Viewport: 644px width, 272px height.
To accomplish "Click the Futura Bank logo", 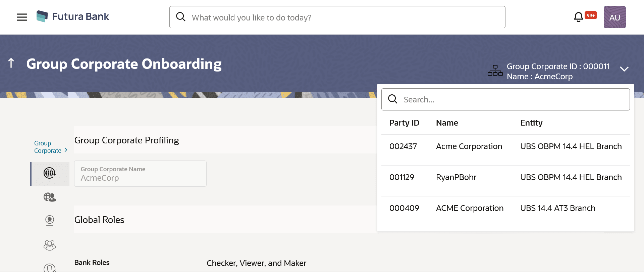I will pos(72,16).
